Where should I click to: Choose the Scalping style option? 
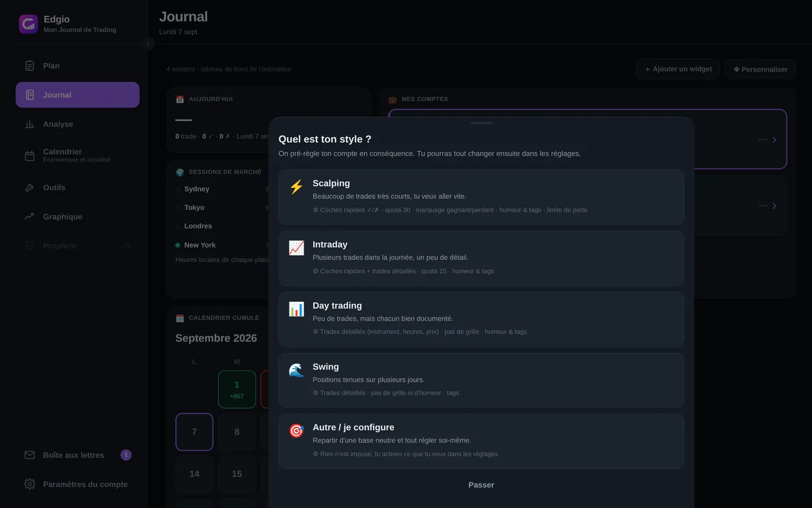coord(481,197)
